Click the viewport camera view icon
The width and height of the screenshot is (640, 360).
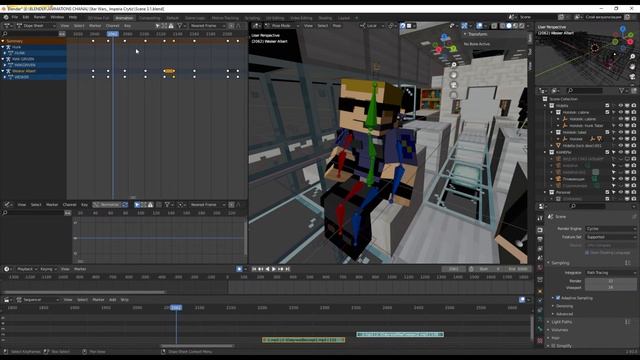(x=453, y=85)
